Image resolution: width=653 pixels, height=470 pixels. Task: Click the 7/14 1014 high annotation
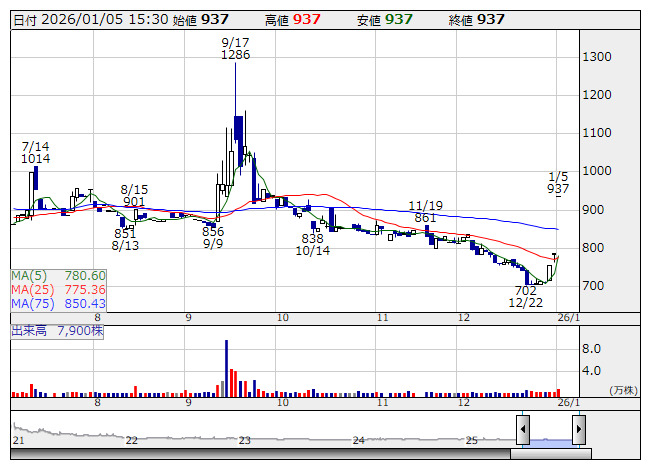coord(36,152)
